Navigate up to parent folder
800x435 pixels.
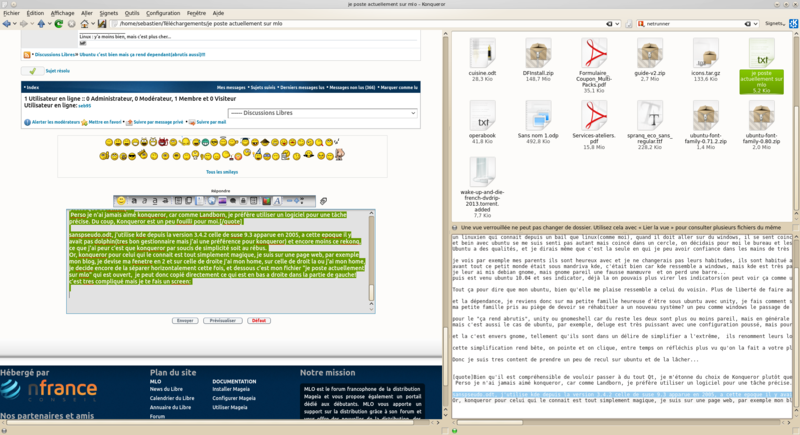[41, 23]
